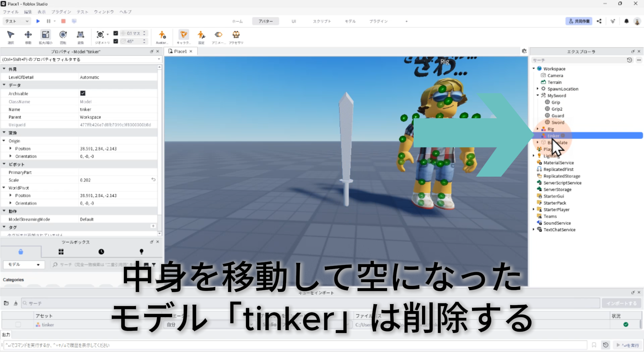Toggle the move snap grid checkbox
644x362 pixels.
(x=116, y=33)
